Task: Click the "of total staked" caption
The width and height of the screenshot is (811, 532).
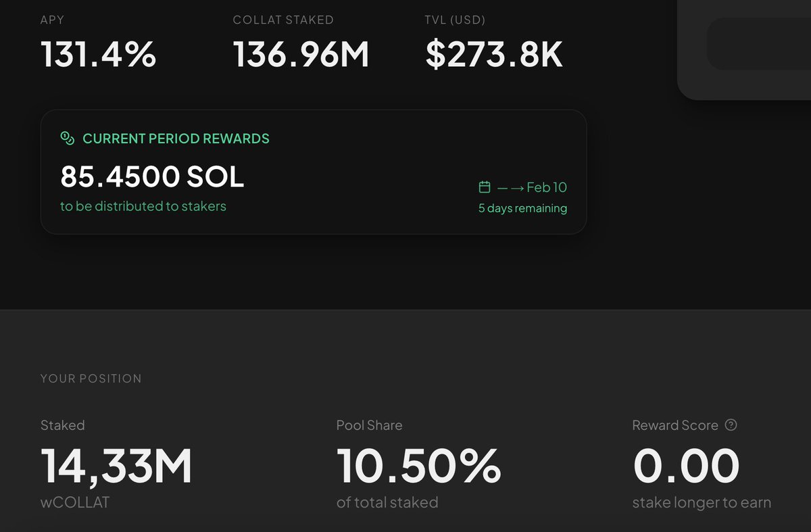Action: (x=387, y=502)
